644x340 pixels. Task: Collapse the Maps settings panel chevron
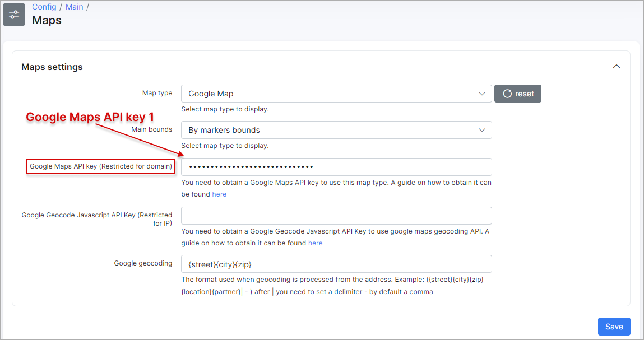(x=617, y=67)
